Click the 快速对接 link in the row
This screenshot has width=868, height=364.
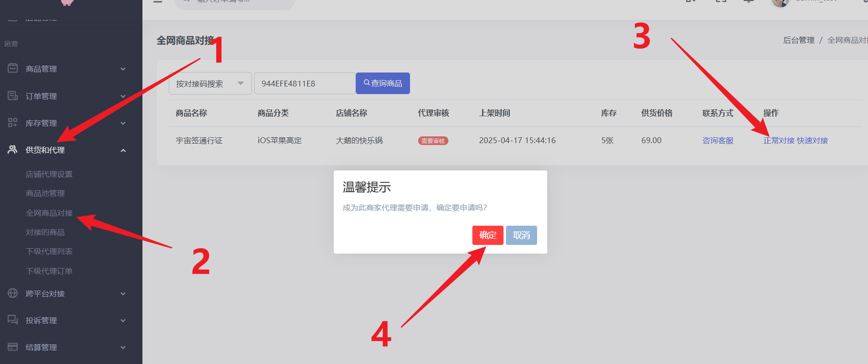click(812, 141)
